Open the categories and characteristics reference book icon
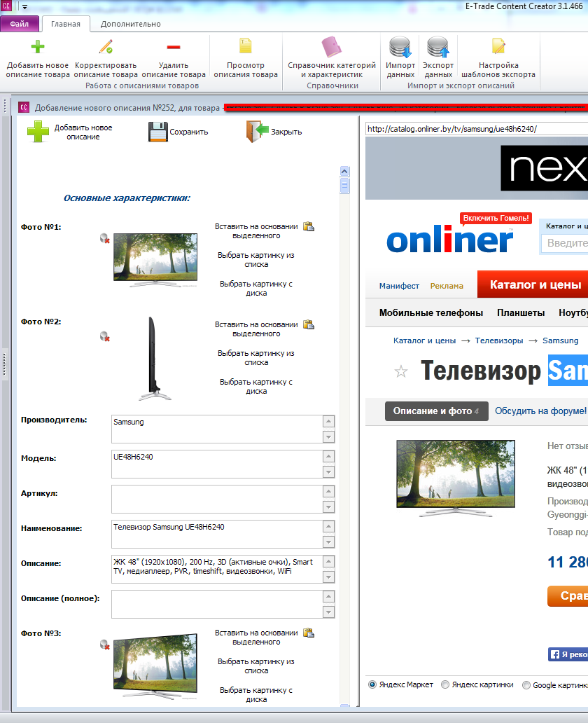The width and height of the screenshot is (588, 723). 331,47
